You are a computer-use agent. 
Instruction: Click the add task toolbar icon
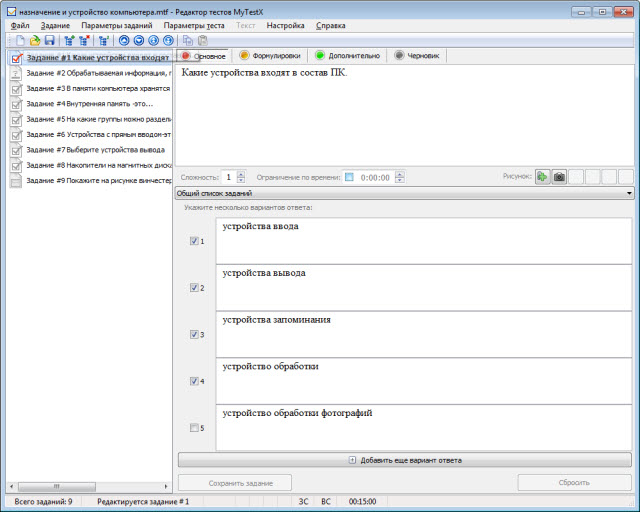click(69, 41)
